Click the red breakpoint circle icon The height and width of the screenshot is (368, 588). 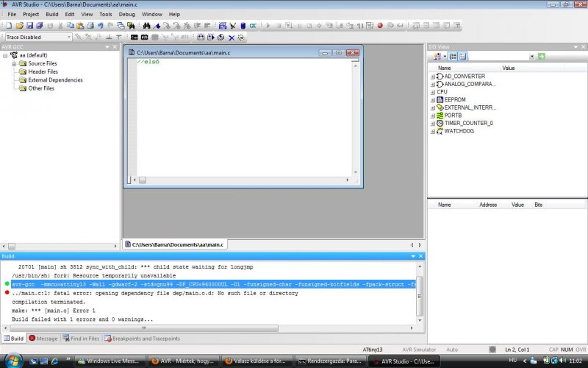380,26
